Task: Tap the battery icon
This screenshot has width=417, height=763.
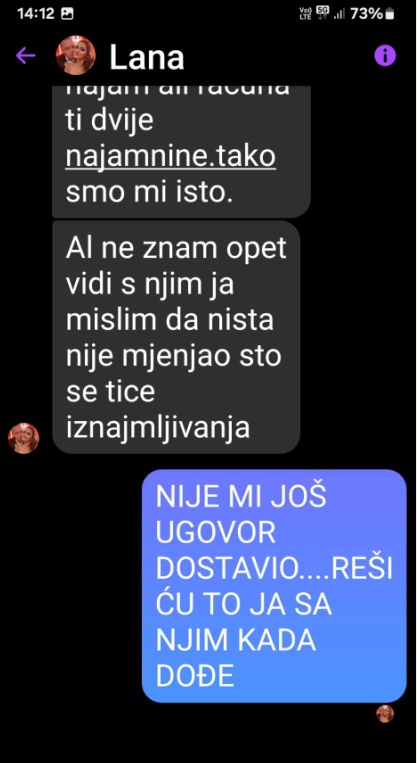Action: pyautogui.click(x=389, y=14)
